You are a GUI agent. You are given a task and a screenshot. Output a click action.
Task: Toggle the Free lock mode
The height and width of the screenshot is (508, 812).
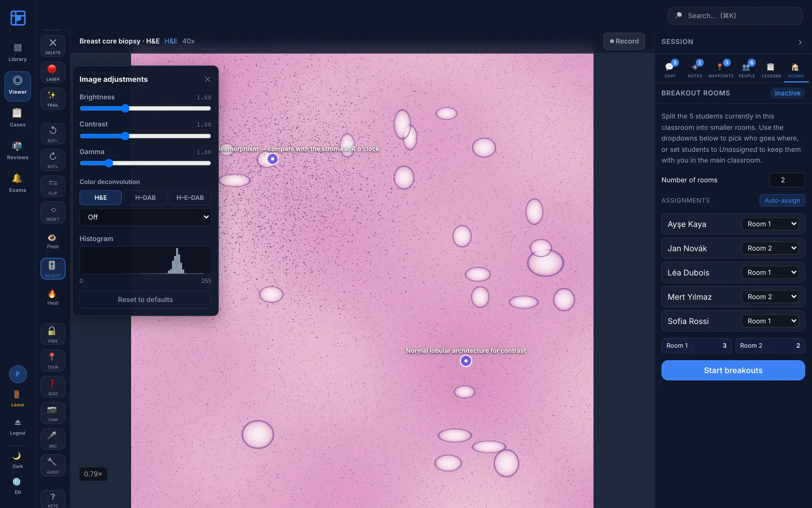53,334
